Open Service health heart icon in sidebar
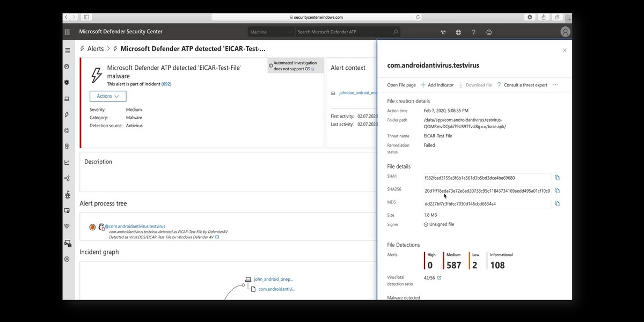 click(x=67, y=226)
